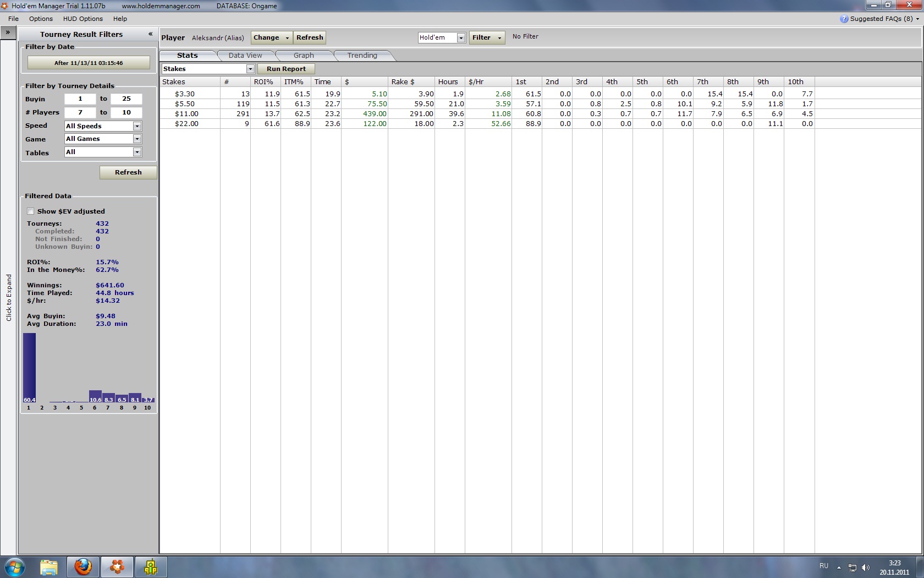The width and height of the screenshot is (924, 578).
Task: Open the Suggested FAQs help icon
Action: 844,19
